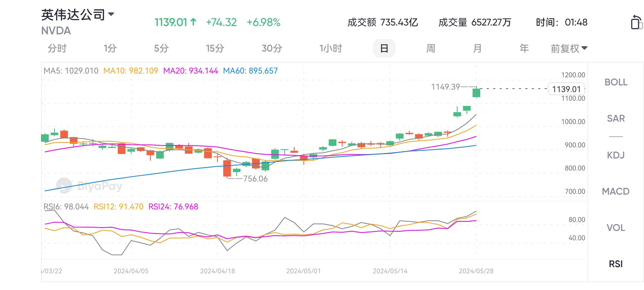This screenshot has height=290, width=644.
Task: Click the MA10: 982.109 legend
Action: [x=131, y=71]
